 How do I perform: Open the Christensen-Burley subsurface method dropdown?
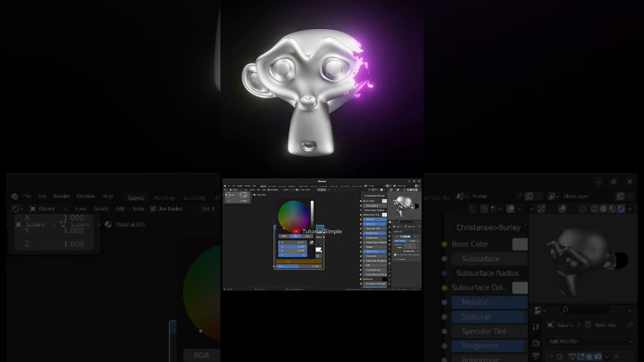tap(374, 196)
